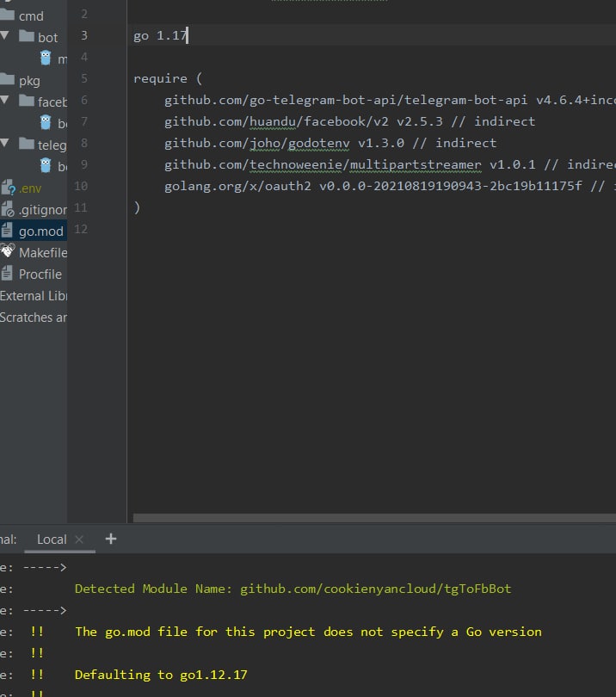
Task: Collapse the bot folder arrow
Action: tap(5, 35)
